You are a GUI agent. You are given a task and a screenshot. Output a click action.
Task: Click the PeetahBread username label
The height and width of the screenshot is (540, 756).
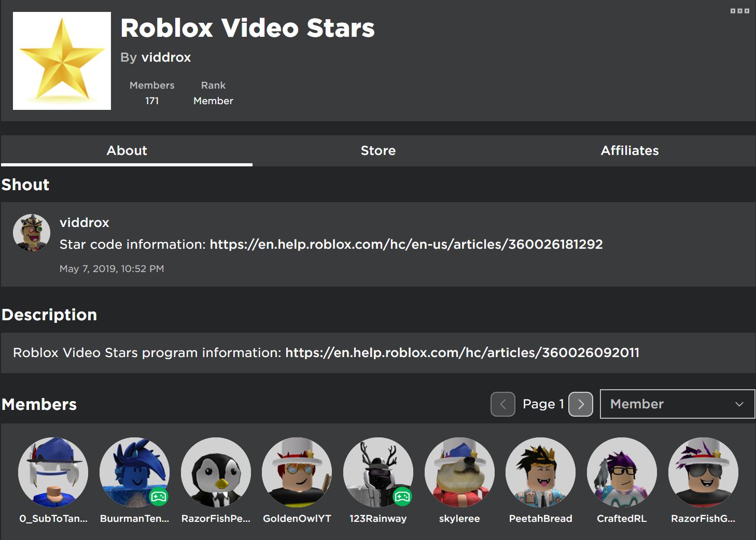tap(540, 518)
